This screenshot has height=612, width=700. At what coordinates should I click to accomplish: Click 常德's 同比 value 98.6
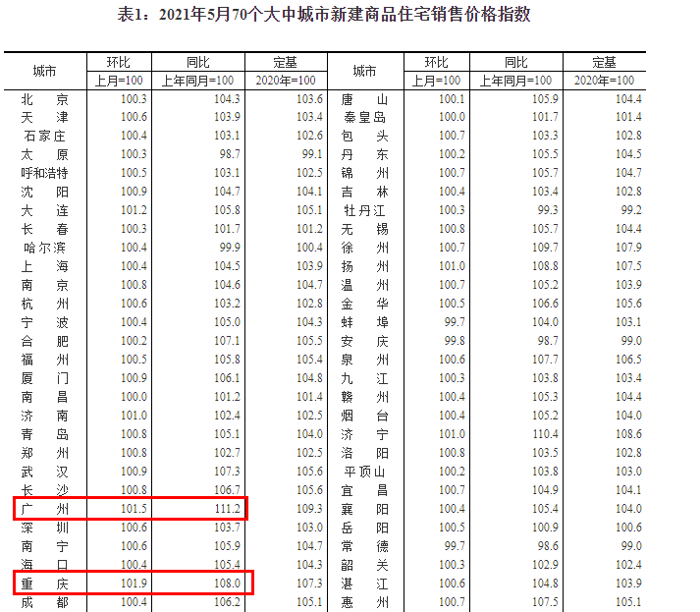pos(548,546)
